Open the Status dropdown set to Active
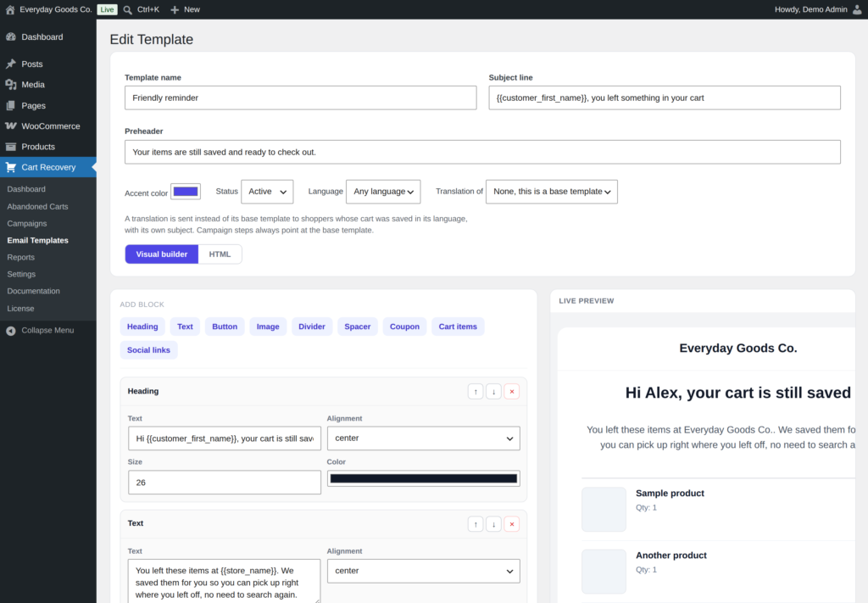868x603 pixels. pos(267,192)
